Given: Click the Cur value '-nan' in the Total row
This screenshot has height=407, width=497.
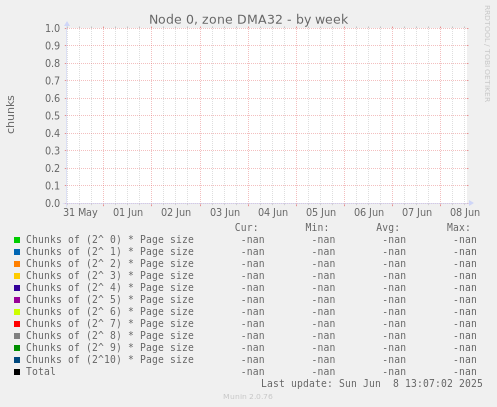Looking at the screenshot, I should point(253,372).
